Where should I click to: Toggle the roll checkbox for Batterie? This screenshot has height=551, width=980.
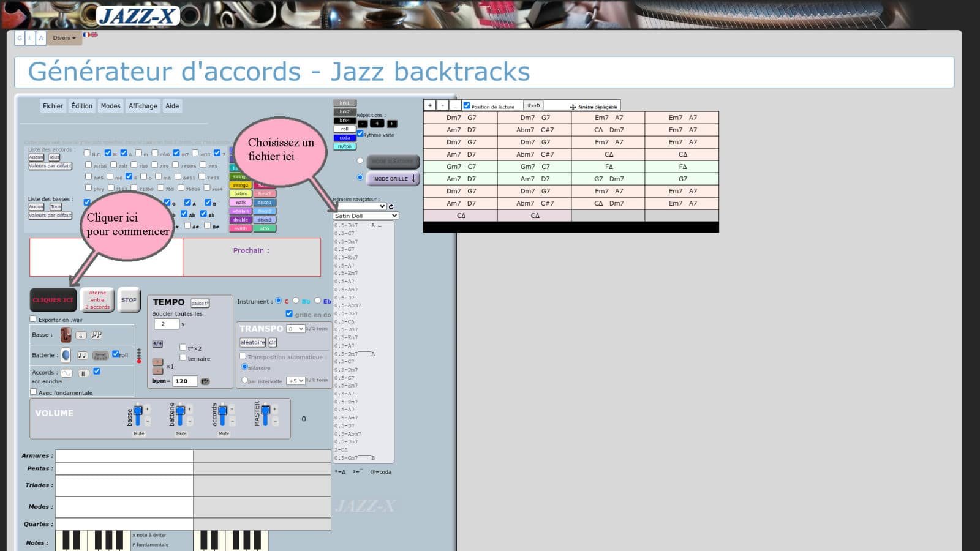[116, 354]
